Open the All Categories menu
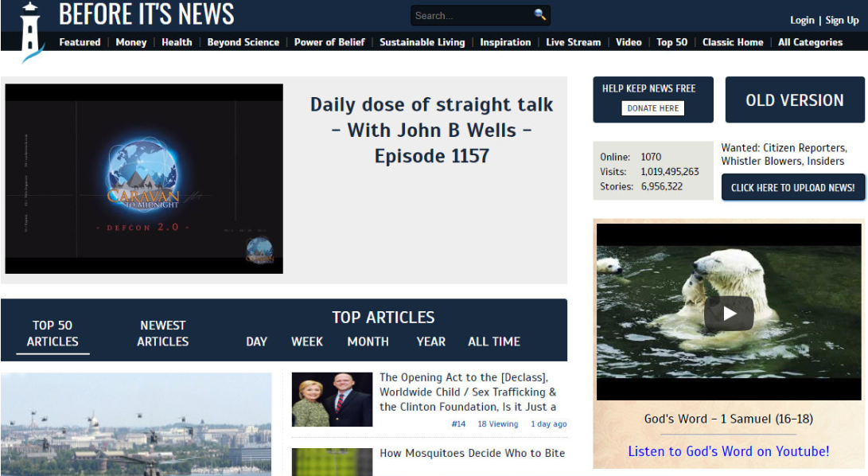This screenshot has width=868, height=476. [810, 42]
